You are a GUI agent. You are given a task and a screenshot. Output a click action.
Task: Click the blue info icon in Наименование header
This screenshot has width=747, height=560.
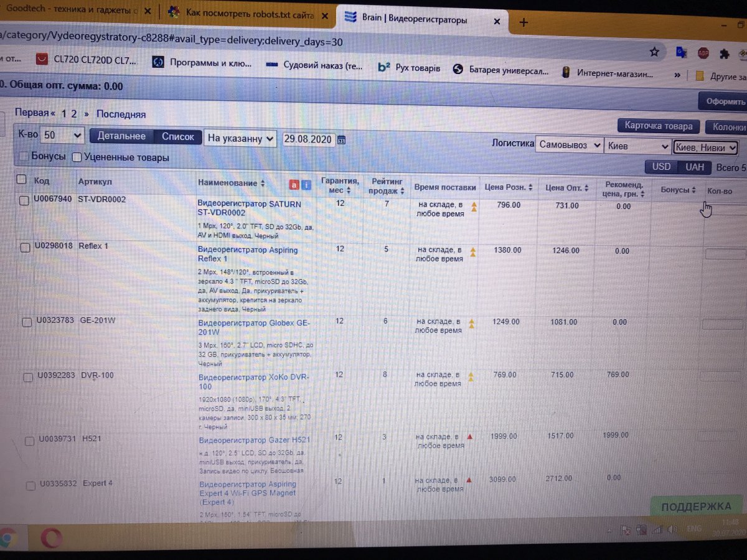coord(306,185)
